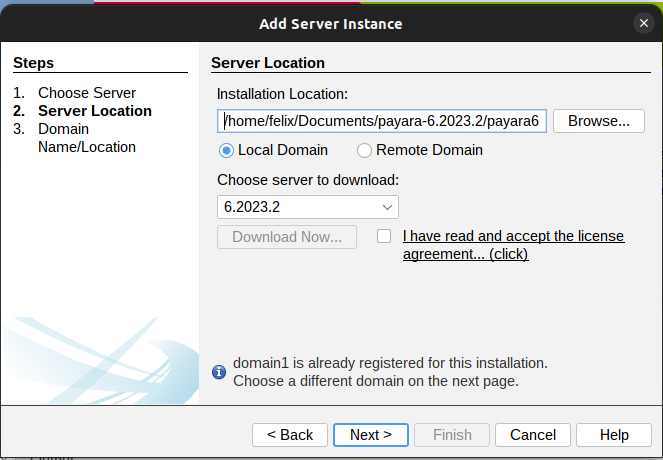This screenshot has width=663, height=460.
Task: Open the license agreement link text
Action: (513, 245)
